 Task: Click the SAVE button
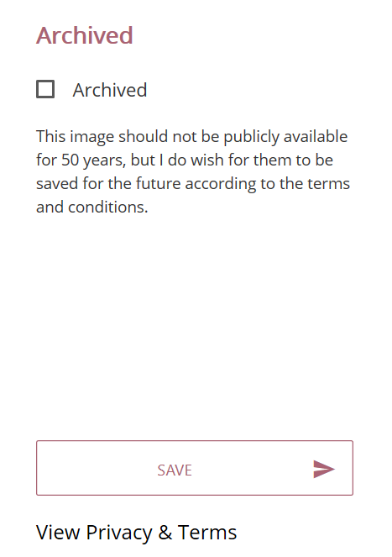(195, 468)
